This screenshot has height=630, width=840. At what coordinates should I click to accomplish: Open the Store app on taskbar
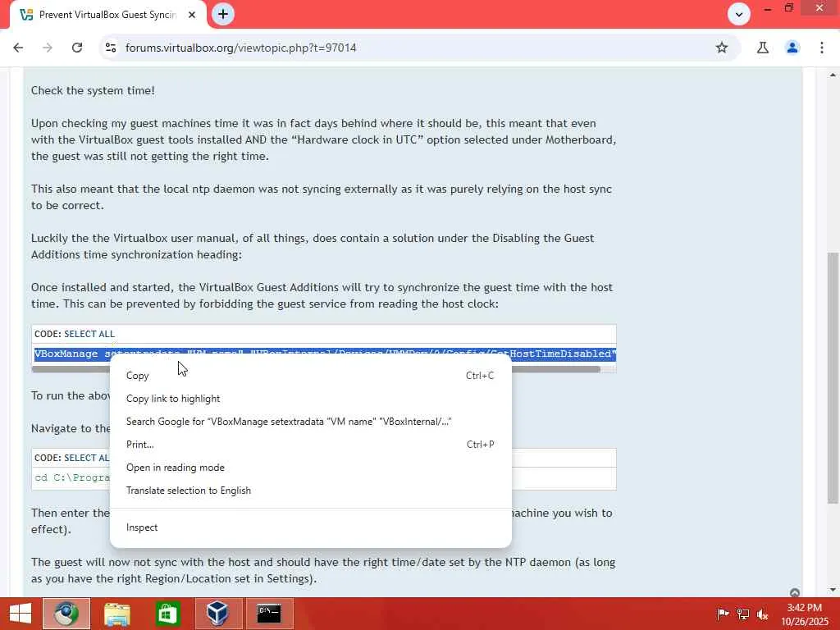tap(167, 614)
